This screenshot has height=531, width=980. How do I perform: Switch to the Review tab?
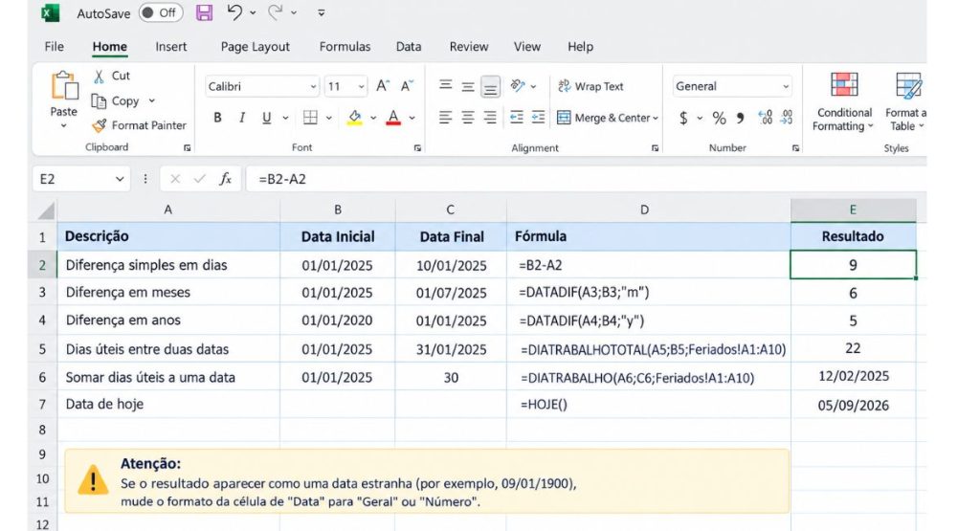pos(469,47)
